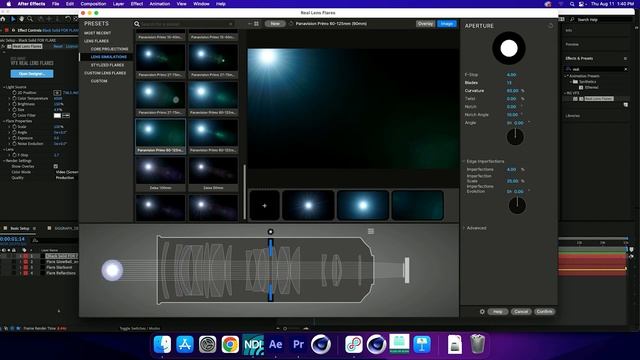Open NDI app from the dock
This screenshot has width=640, height=360.
pyautogui.click(x=253, y=344)
